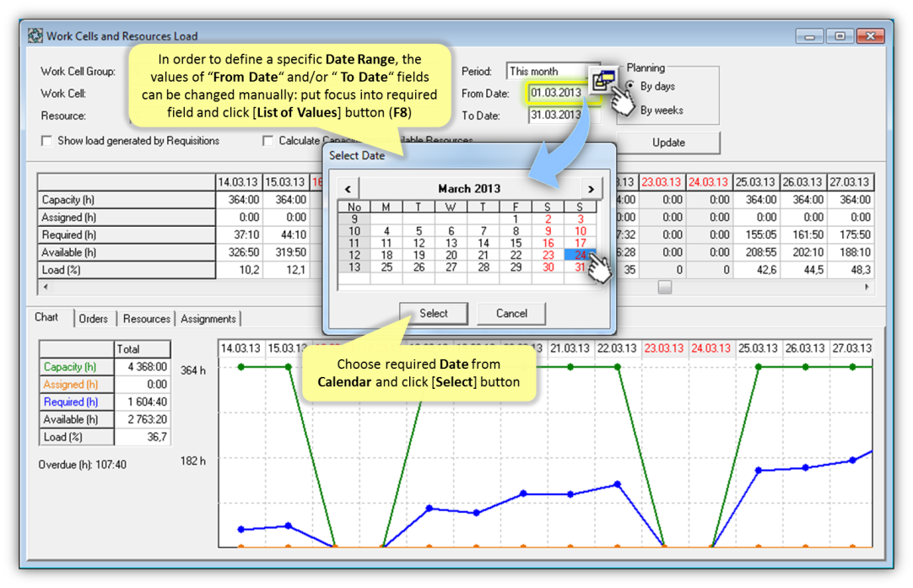The image size is (913, 588).
Task: Cancel the Select Date dialog
Action: point(511,313)
